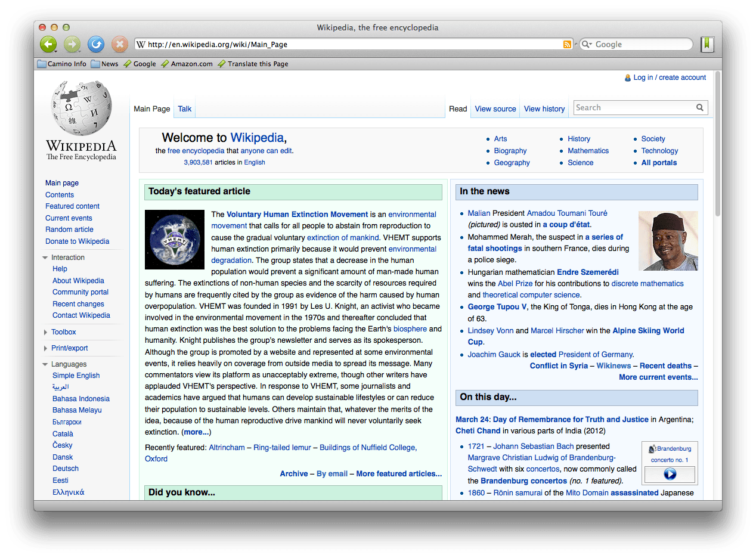Image resolution: width=756 pixels, height=558 pixels.
Task: Play the Brandenburg concerto audio clip
Action: pos(669,475)
